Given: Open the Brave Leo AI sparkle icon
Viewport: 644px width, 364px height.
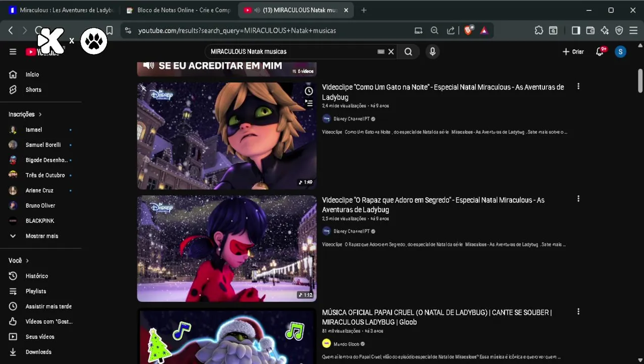Looking at the screenshot, I should 605,30.
